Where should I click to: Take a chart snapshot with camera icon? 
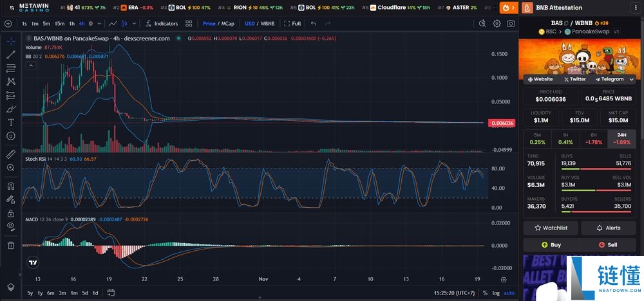tap(511, 23)
